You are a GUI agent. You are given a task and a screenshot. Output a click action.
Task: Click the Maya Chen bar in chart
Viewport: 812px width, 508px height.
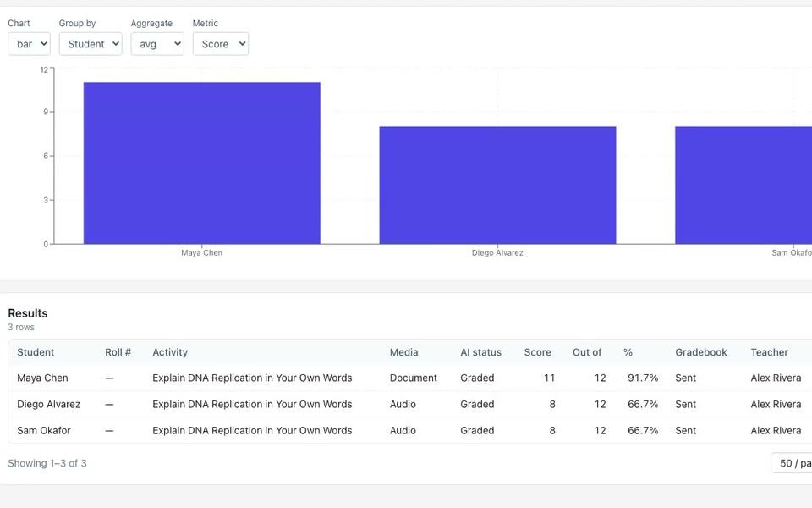click(x=202, y=163)
